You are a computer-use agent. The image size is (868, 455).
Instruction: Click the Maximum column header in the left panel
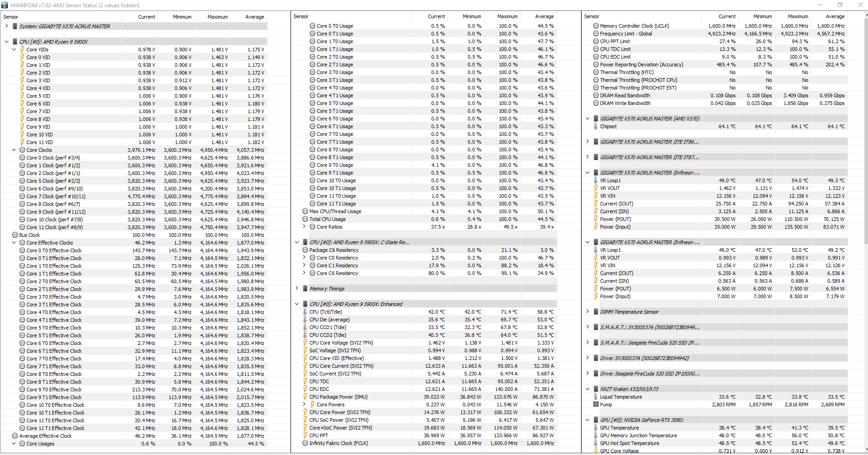tap(213, 17)
